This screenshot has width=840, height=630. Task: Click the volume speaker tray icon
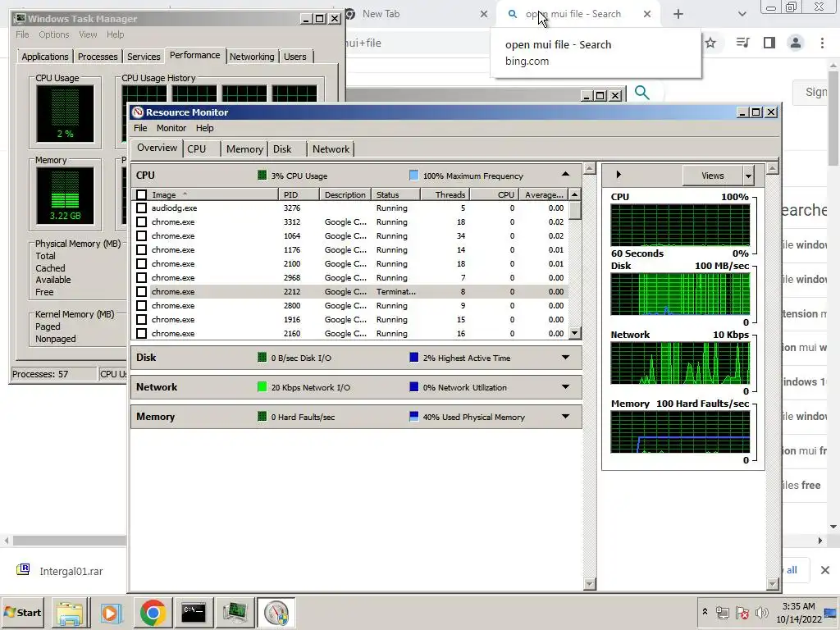pyautogui.click(x=761, y=612)
